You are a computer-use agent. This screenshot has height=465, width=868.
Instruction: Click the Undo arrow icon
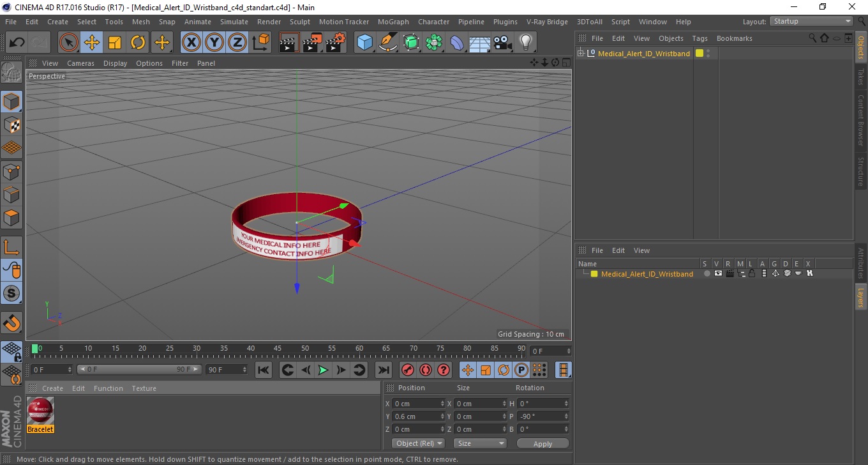(x=17, y=43)
